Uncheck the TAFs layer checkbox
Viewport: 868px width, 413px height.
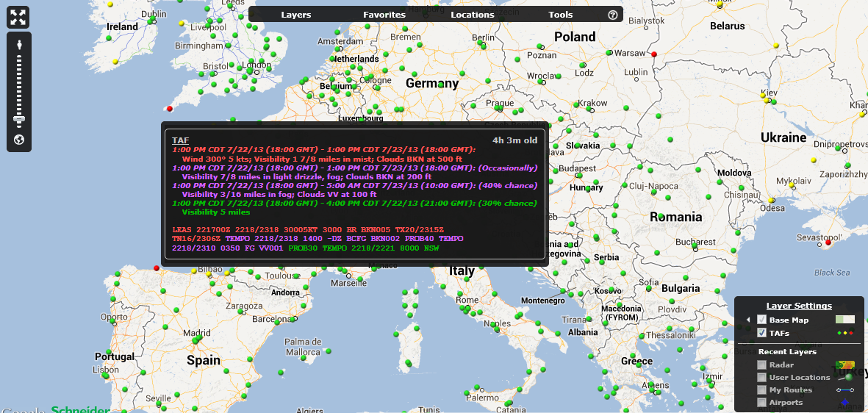point(761,333)
